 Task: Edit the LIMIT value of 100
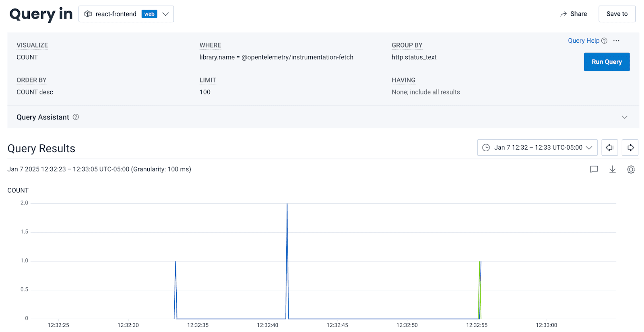tap(205, 92)
